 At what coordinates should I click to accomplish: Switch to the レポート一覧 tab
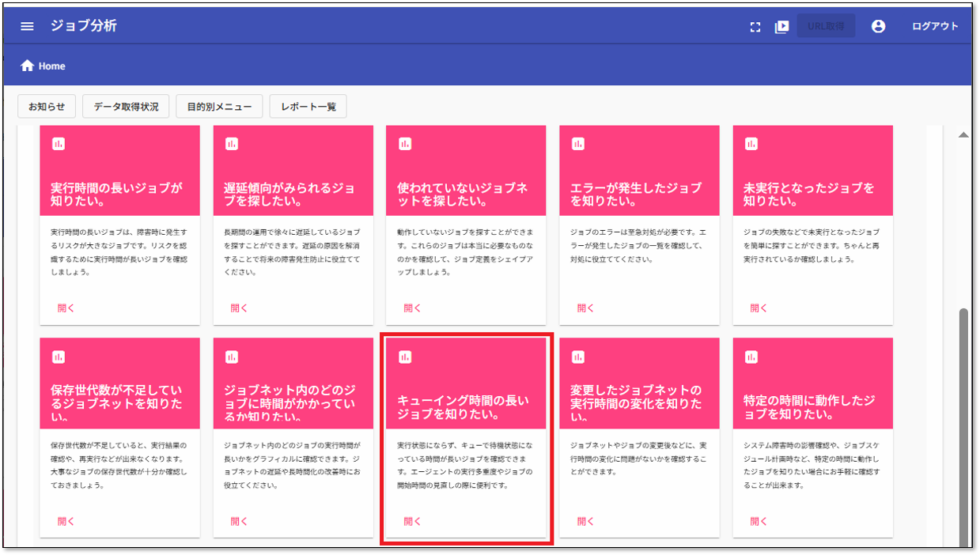(308, 106)
